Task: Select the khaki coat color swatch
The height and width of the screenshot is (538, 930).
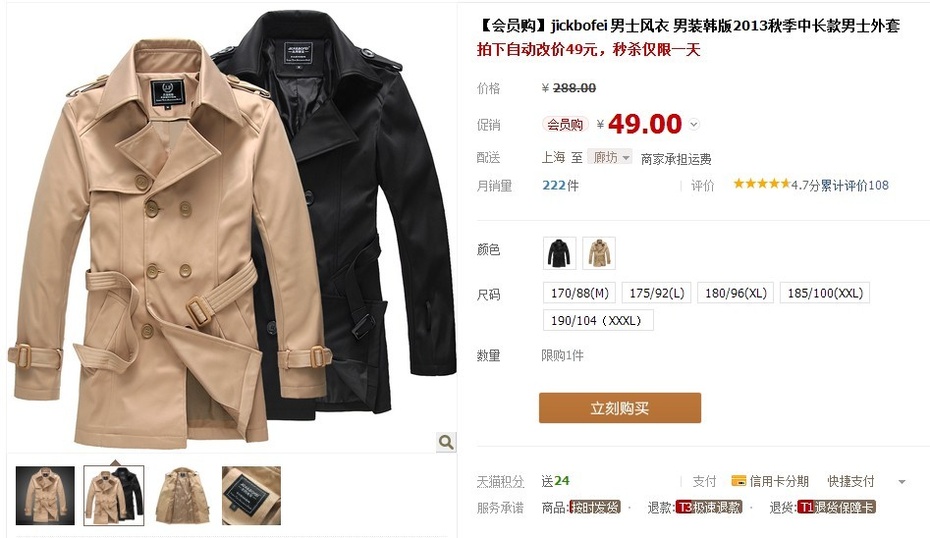Action: coord(599,253)
